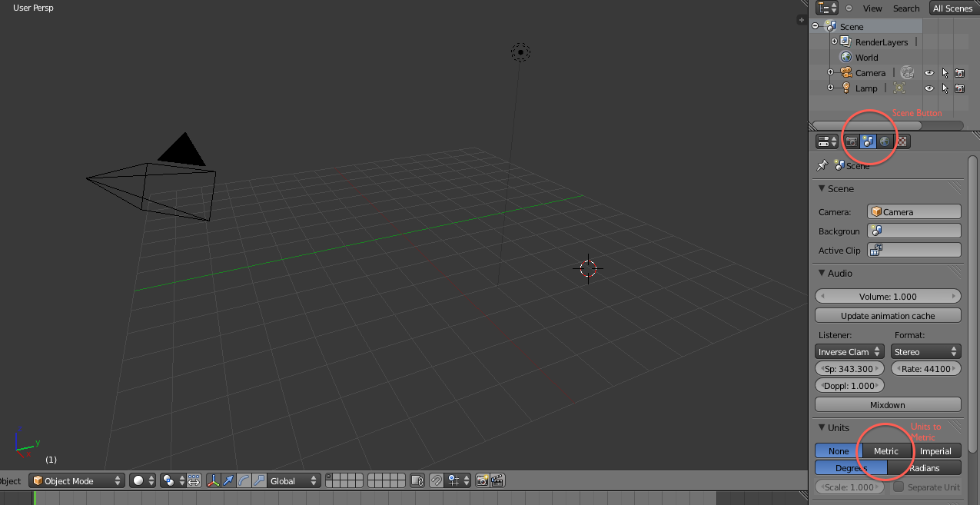Screen dimensions: 980x505
Task: Click the World globe icon in outliner
Action: pyautogui.click(x=845, y=57)
